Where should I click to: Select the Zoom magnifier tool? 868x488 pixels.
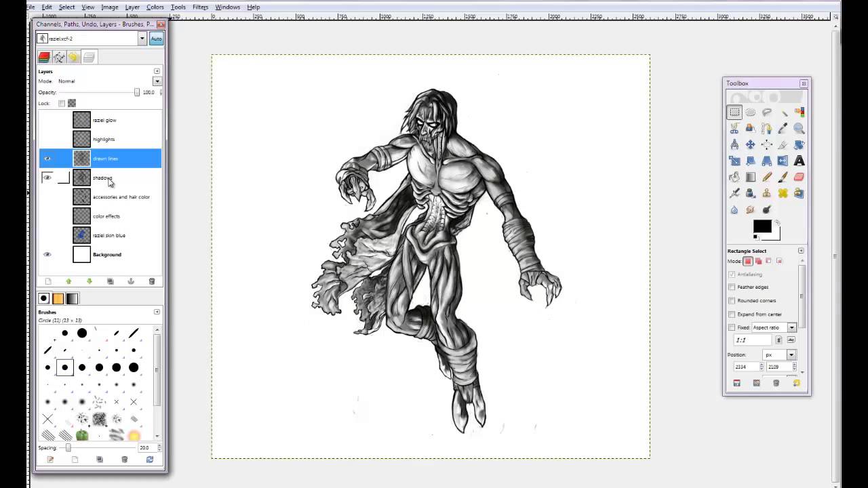(x=799, y=128)
